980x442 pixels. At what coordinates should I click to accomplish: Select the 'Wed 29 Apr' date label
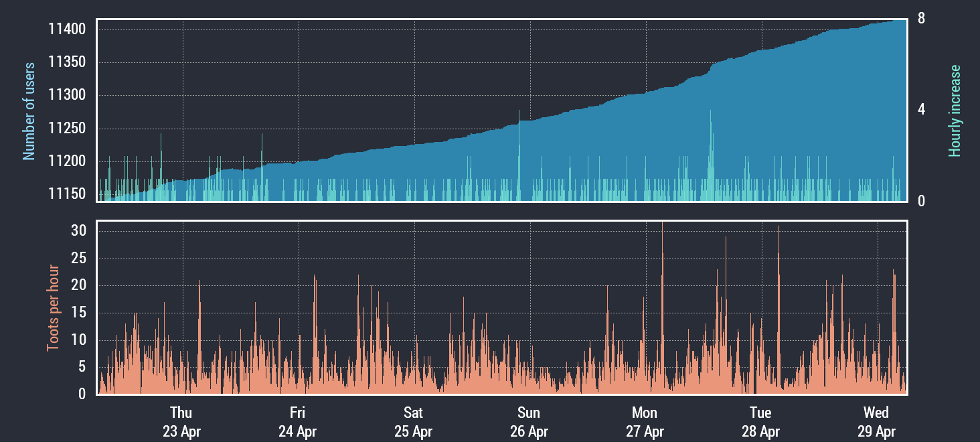click(x=876, y=422)
